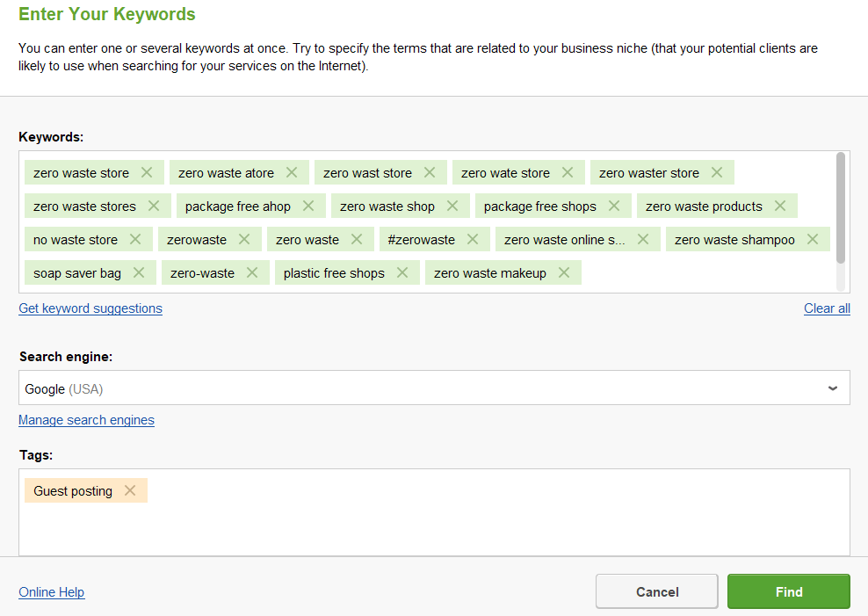Screen dimensions: 868x616
Task: Remove the 'zerowaste' keyword
Action: click(x=244, y=238)
